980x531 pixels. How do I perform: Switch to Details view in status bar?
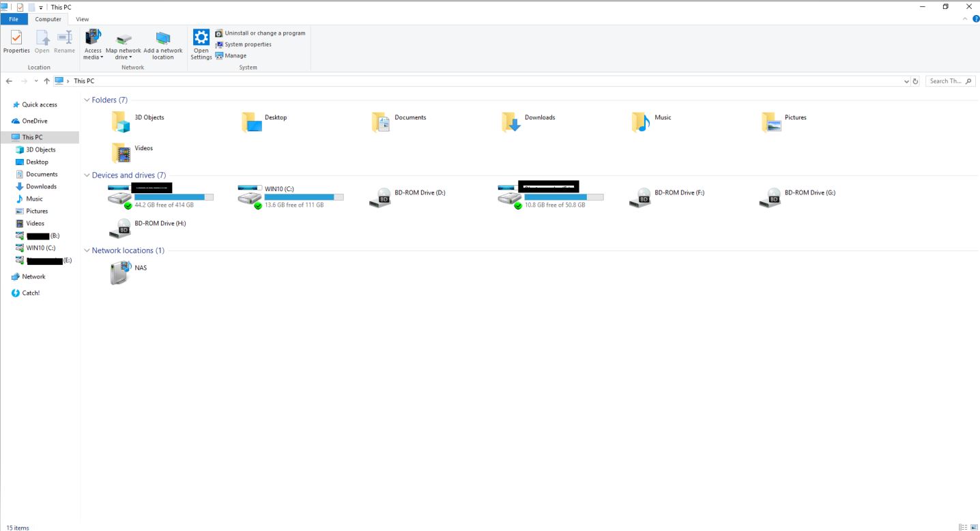pos(965,527)
